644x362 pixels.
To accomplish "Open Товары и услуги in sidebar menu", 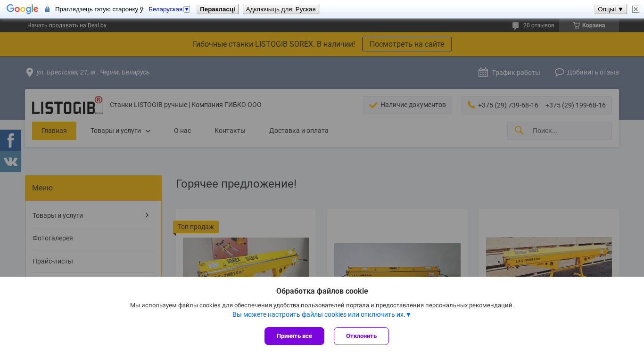I will click(58, 215).
